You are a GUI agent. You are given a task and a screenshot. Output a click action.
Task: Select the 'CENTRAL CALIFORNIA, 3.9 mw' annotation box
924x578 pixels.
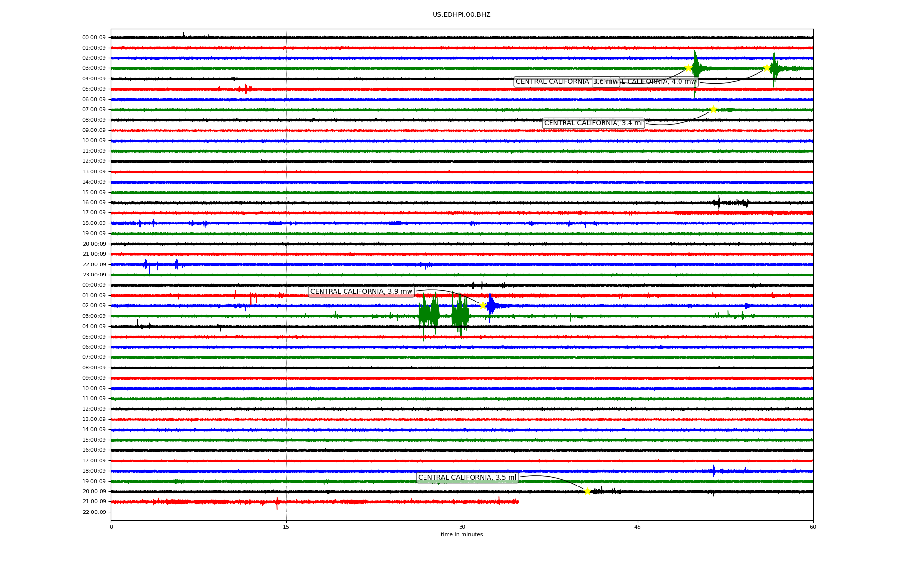tap(361, 292)
